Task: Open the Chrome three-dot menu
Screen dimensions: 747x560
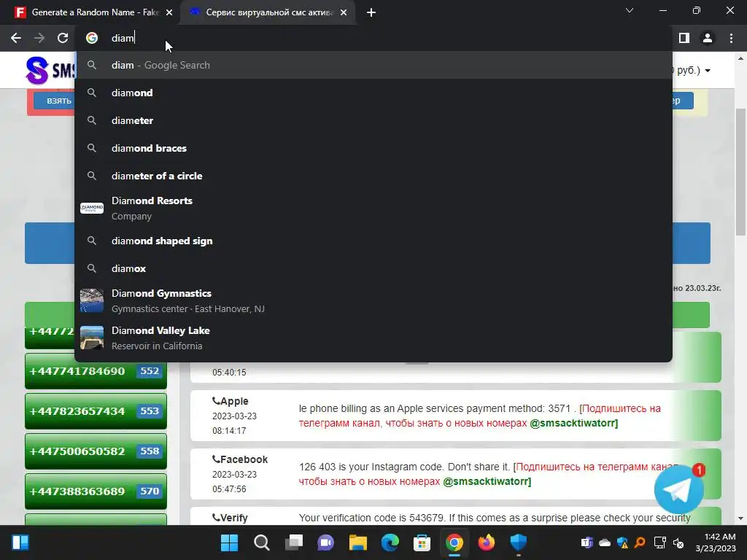Action: click(731, 38)
